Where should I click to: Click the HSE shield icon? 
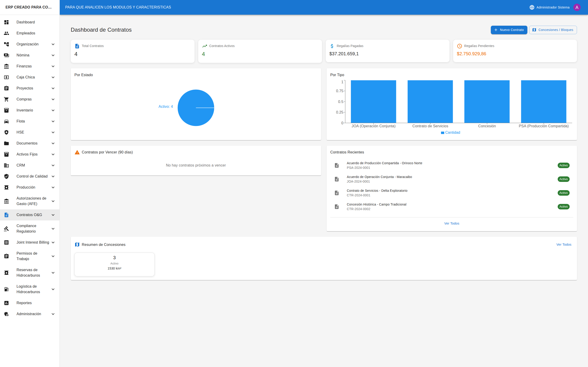tap(6, 132)
